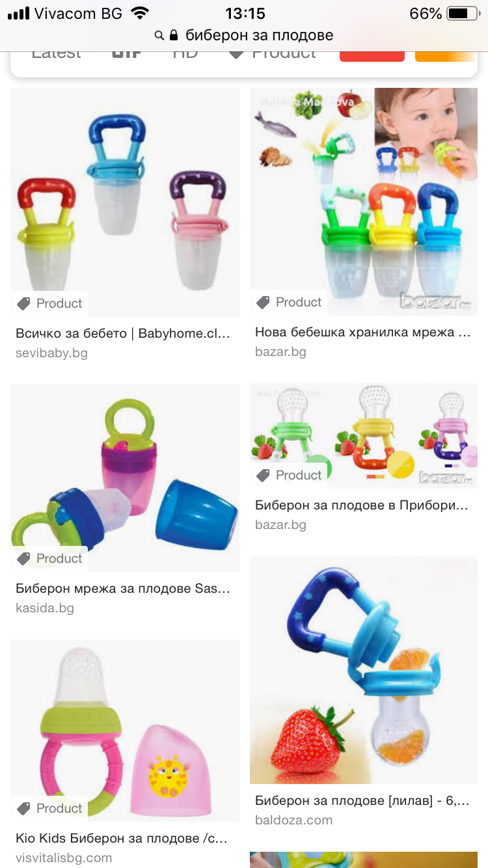Open Биберон за плодове [лилав] baldoza.com link
This screenshot has height=868, width=488.
(362, 801)
